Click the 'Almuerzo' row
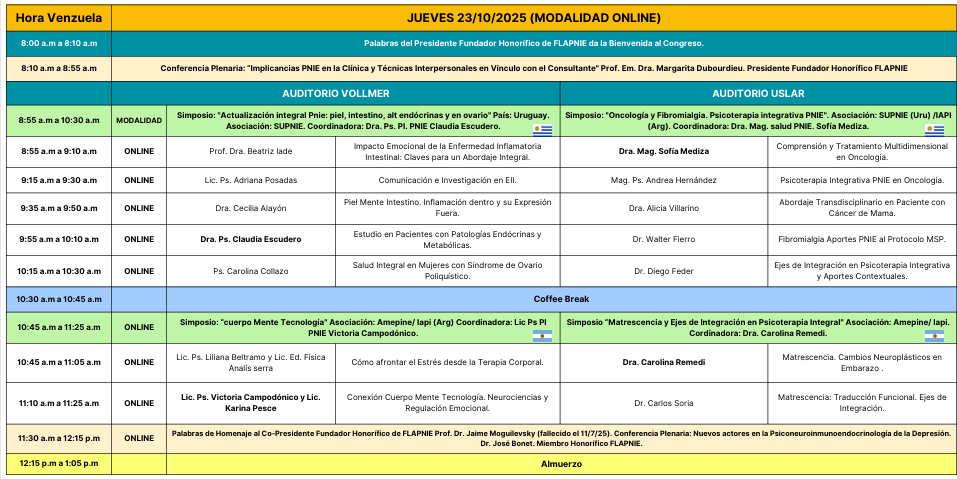This screenshot has height=479, width=957. pos(561,464)
